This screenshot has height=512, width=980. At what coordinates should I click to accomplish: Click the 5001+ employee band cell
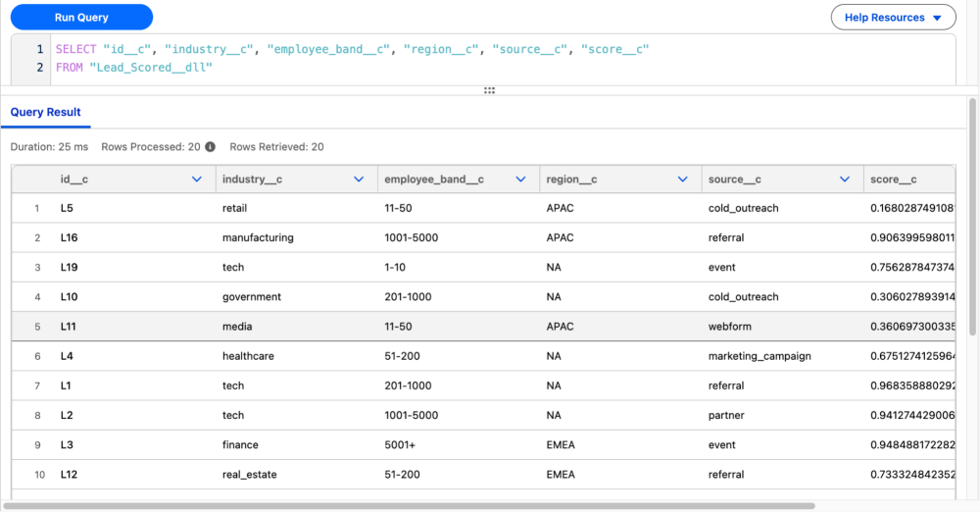click(x=458, y=445)
